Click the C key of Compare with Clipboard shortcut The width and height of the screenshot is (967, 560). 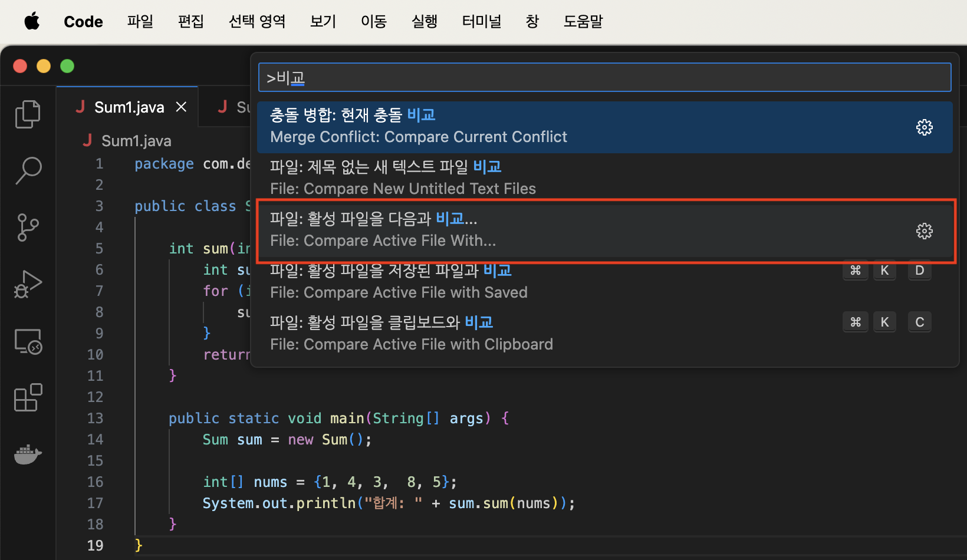919,322
